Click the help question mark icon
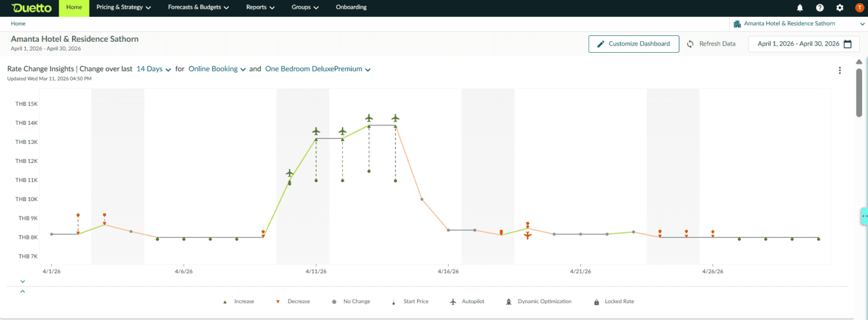 tap(820, 8)
